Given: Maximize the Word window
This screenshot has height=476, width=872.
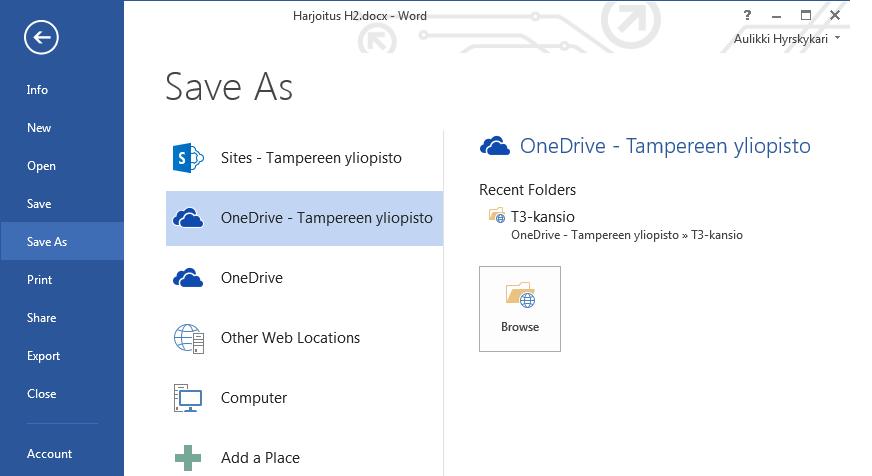Looking at the screenshot, I should (x=806, y=15).
